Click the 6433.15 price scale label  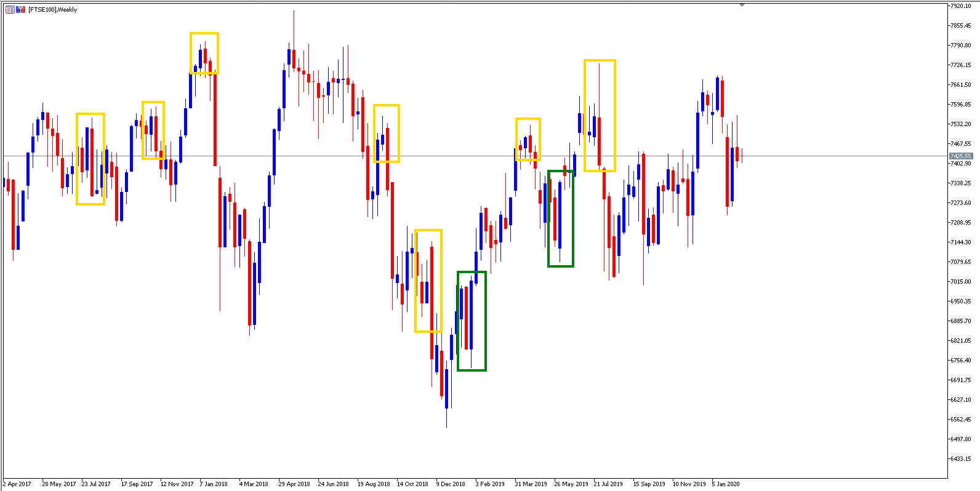[961, 459]
